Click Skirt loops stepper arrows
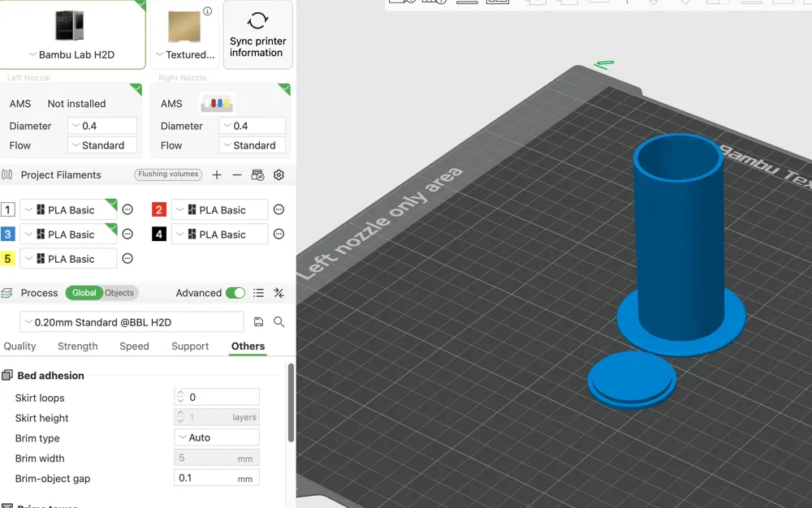The height and width of the screenshot is (508, 812). pyautogui.click(x=180, y=397)
